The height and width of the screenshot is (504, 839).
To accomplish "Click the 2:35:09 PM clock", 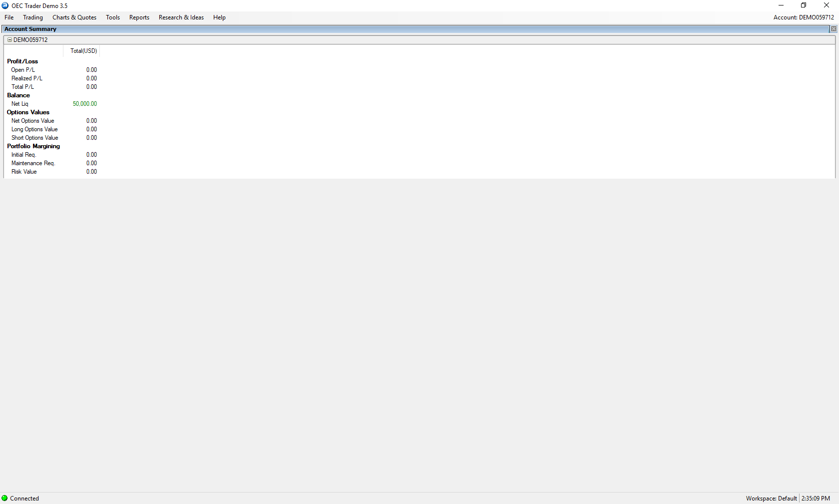I will point(816,499).
